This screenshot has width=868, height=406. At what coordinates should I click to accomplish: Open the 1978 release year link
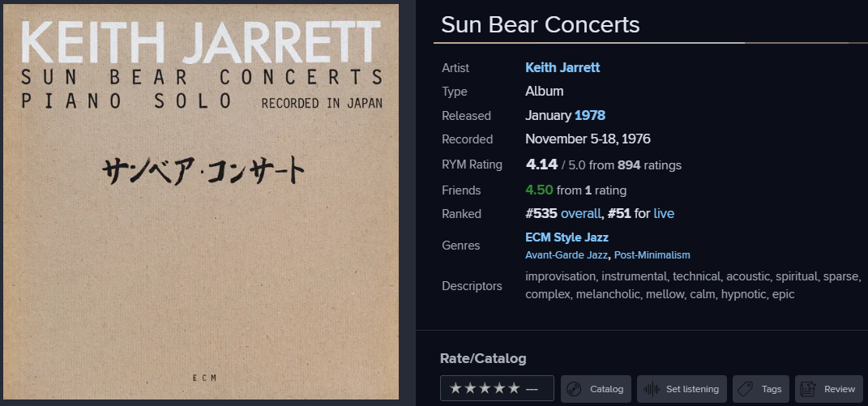[x=590, y=116]
